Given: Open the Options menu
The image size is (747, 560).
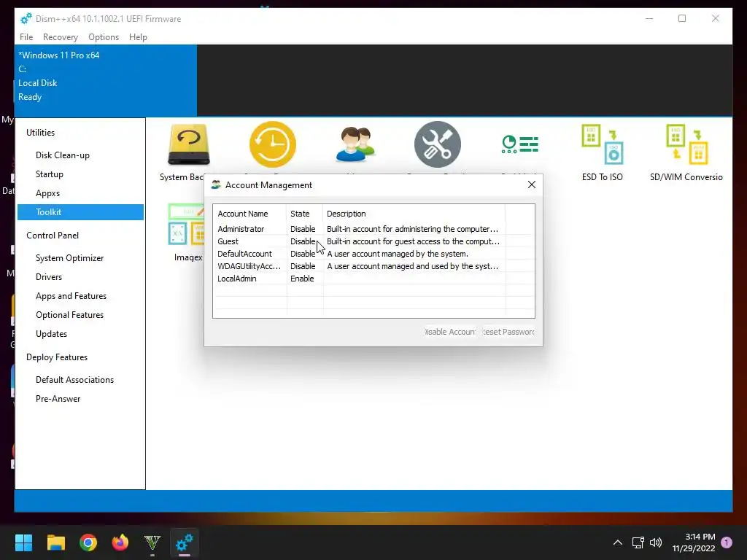Looking at the screenshot, I should coord(104,37).
